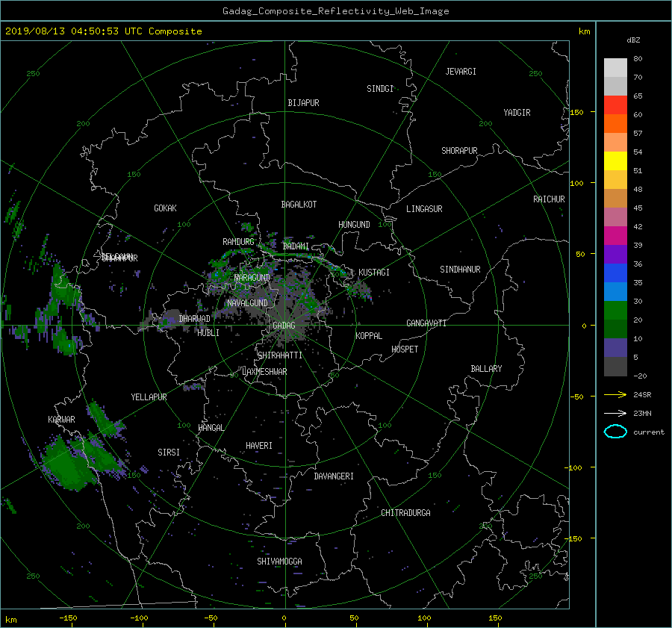672x628 pixels.
Task: Select the purple 36–39 dBZ color swatch
Action: (615, 255)
